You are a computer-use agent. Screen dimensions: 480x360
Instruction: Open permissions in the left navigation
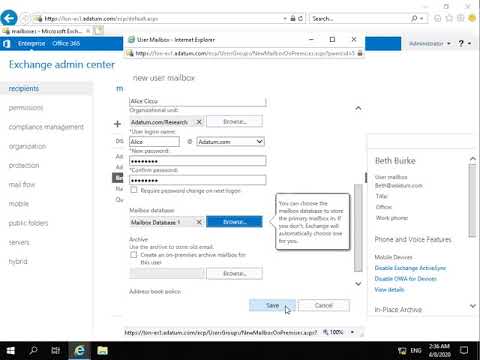(x=26, y=108)
